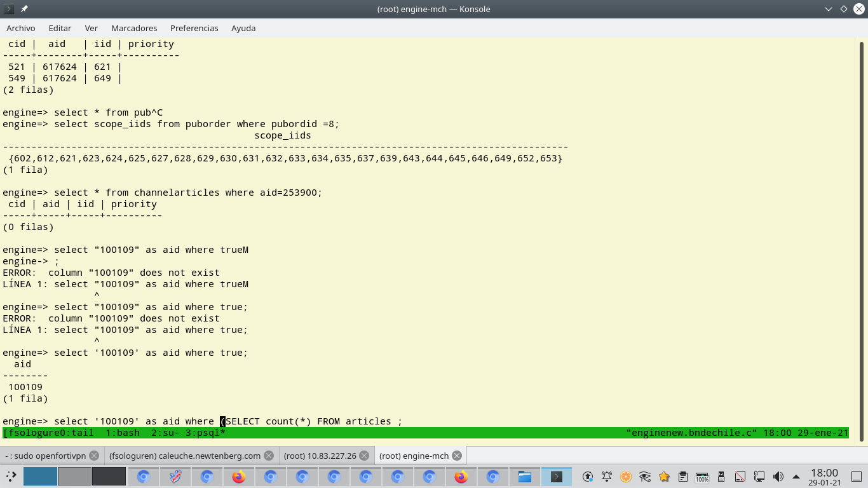The width and height of the screenshot is (868, 488).
Task: Switch to the sudo openfortivpn tab
Action: pos(45,456)
